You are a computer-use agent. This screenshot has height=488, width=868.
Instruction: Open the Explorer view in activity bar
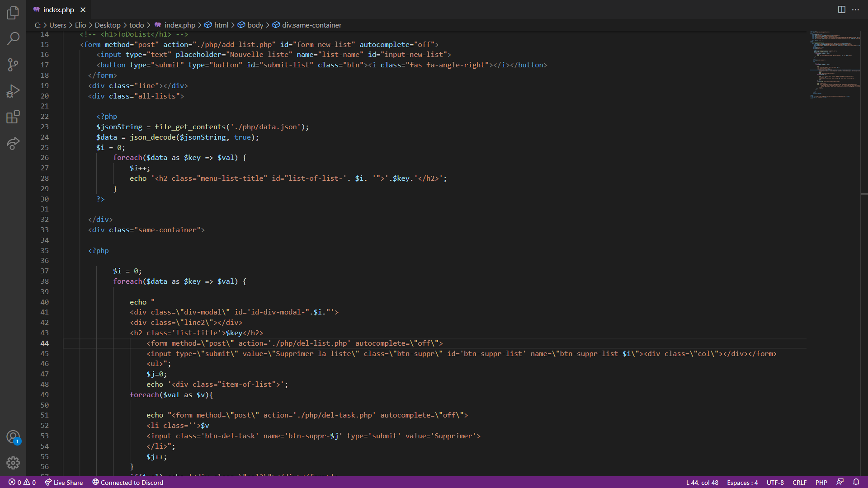13,13
